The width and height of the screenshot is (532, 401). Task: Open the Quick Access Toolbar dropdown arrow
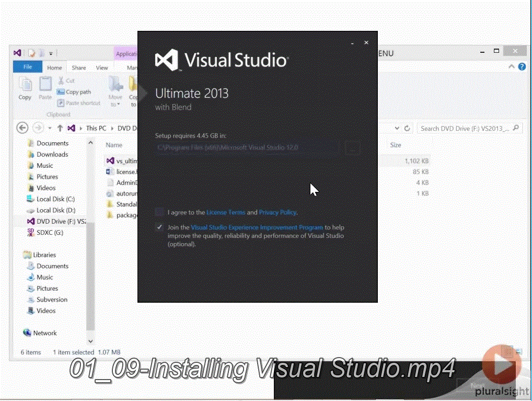(x=51, y=53)
